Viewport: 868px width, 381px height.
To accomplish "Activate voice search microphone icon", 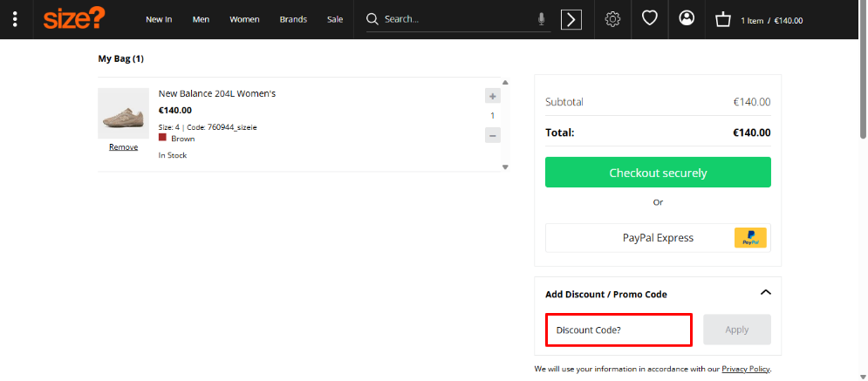I will (x=542, y=19).
